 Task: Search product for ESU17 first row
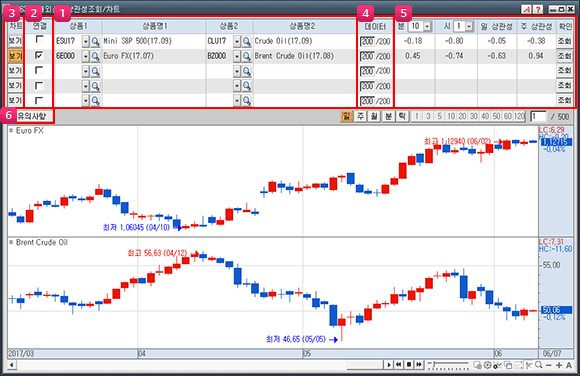[95, 41]
